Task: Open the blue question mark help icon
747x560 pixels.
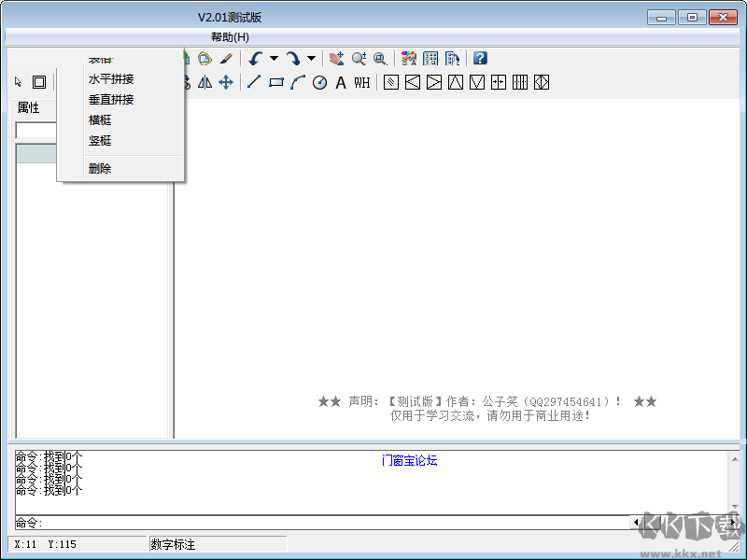Action: click(480, 58)
